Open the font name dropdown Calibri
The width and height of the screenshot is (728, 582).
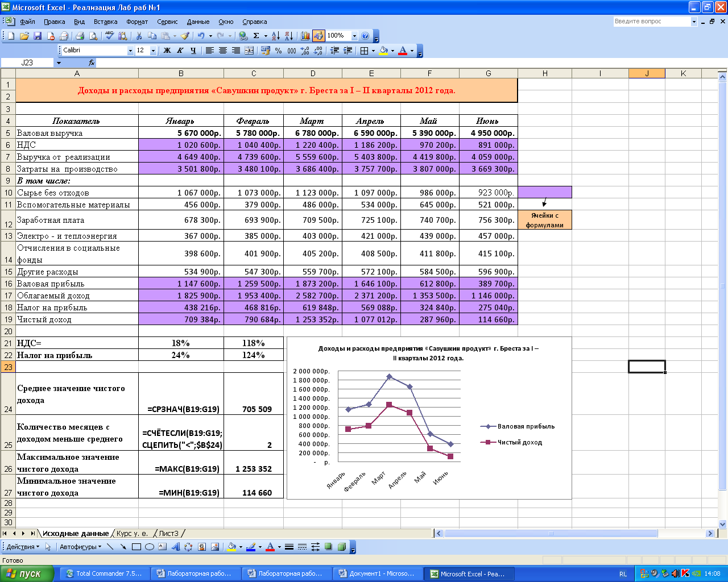click(130, 51)
